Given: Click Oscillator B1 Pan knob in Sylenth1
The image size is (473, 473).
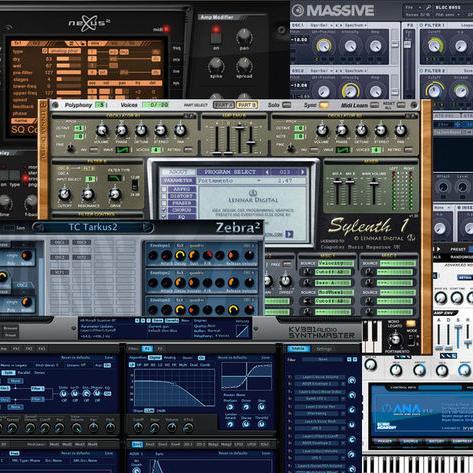Looking at the screenshot, I should pyautogui.click(x=400, y=131).
